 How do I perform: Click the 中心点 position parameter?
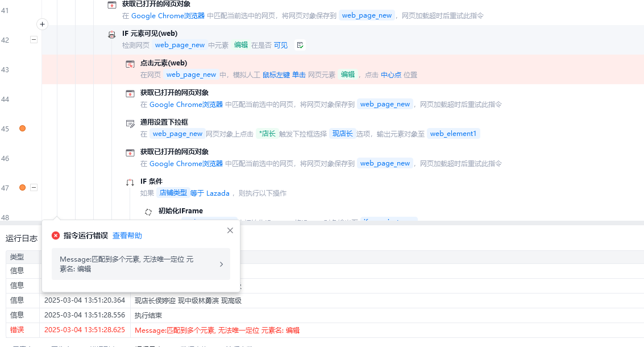391,75
